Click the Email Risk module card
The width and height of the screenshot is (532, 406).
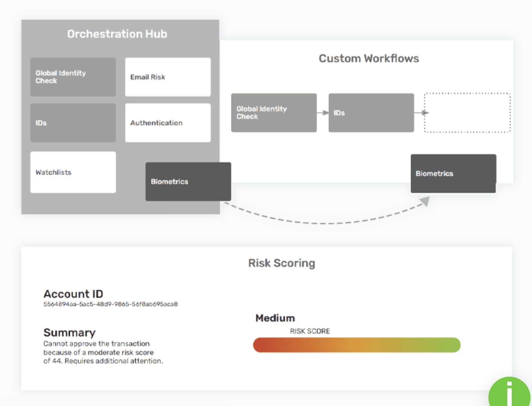click(168, 77)
